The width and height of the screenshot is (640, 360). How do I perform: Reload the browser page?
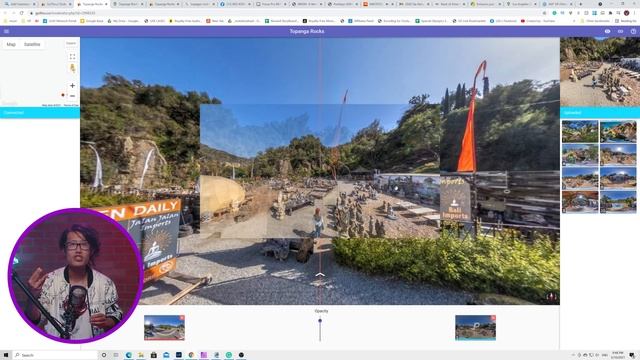22,13
